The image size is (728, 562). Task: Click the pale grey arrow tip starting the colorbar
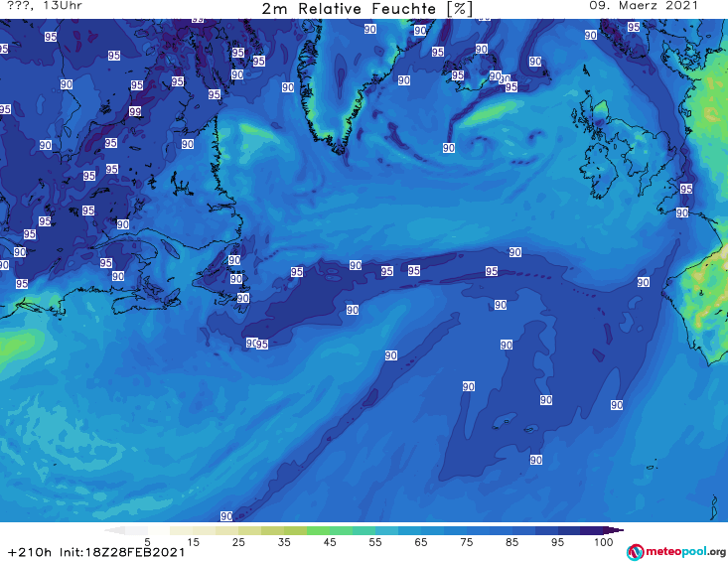point(114,530)
